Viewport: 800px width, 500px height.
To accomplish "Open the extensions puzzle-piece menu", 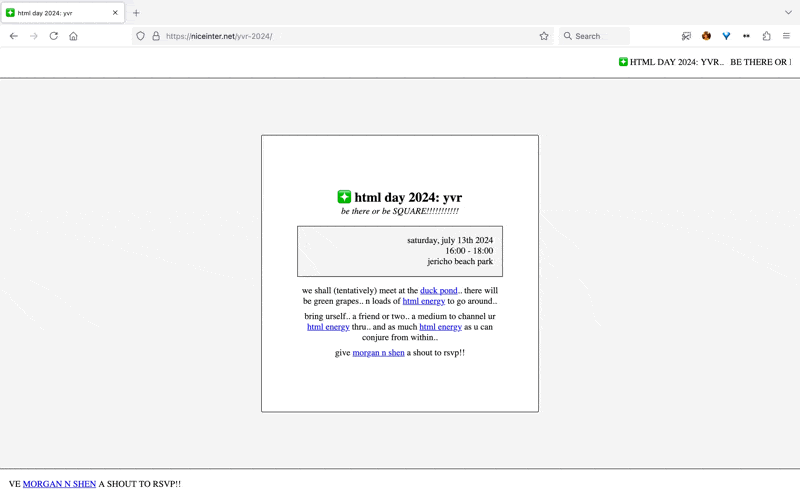I will tap(766, 36).
